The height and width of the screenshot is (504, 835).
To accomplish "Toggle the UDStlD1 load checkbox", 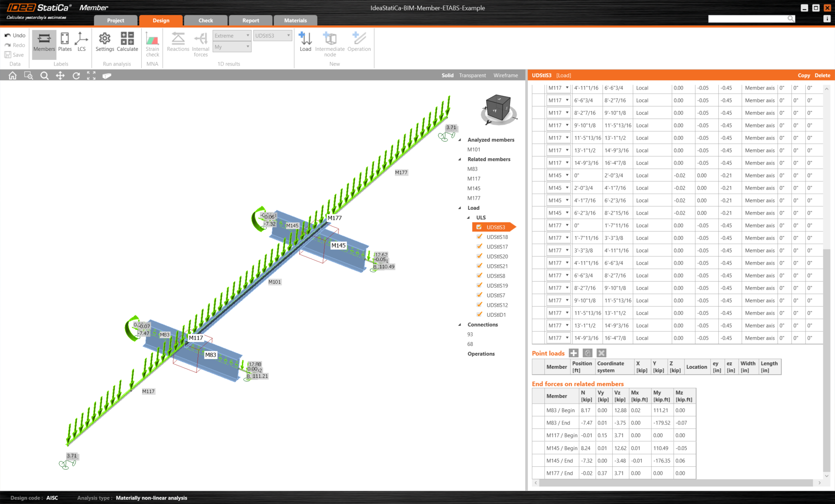I will pyautogui.click(x=479, y=315).
